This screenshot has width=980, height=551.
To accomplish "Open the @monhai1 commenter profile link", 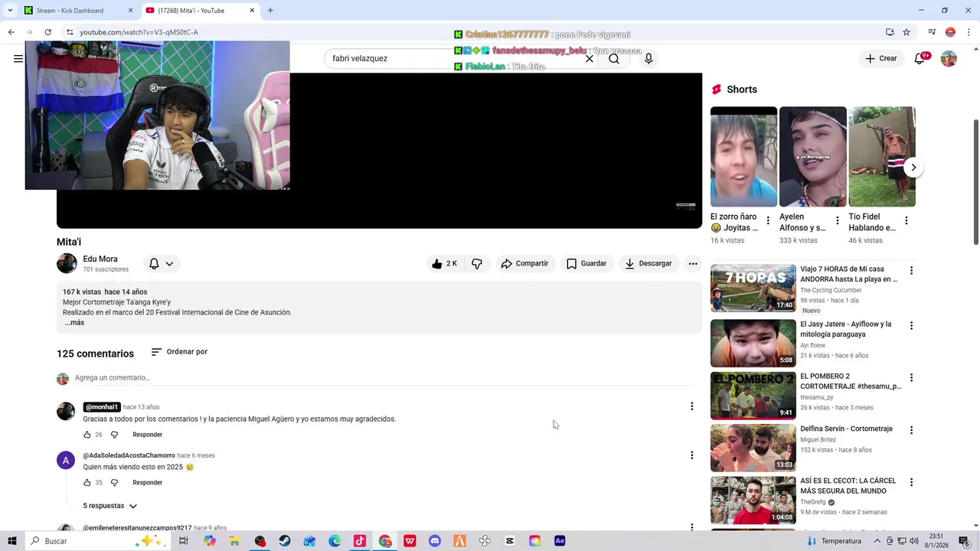I will pos(102,407).
